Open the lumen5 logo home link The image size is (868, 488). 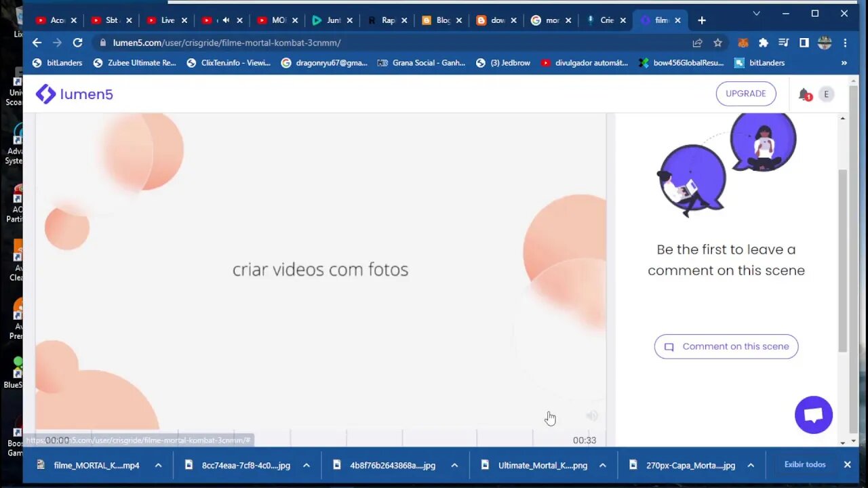75,94
